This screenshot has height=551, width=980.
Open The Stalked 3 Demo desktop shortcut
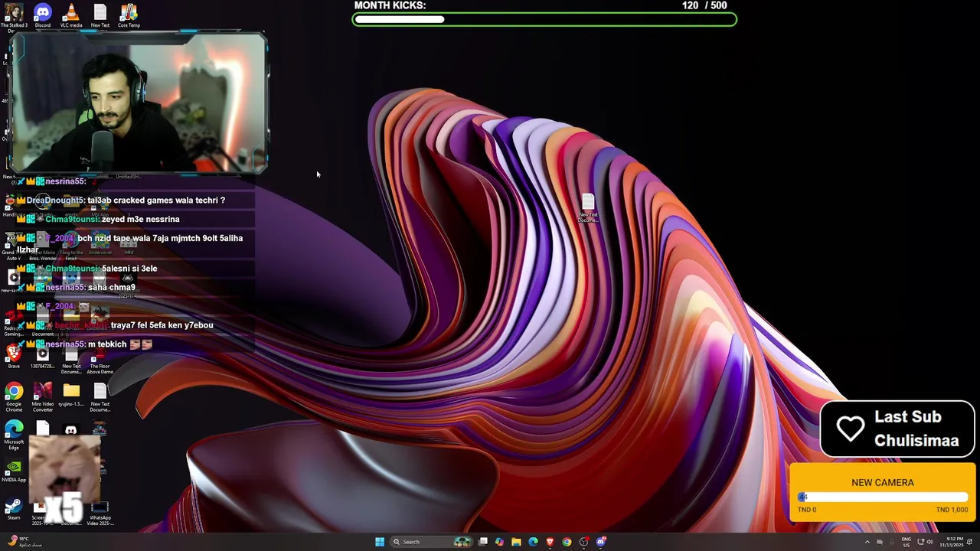[14, 17]
